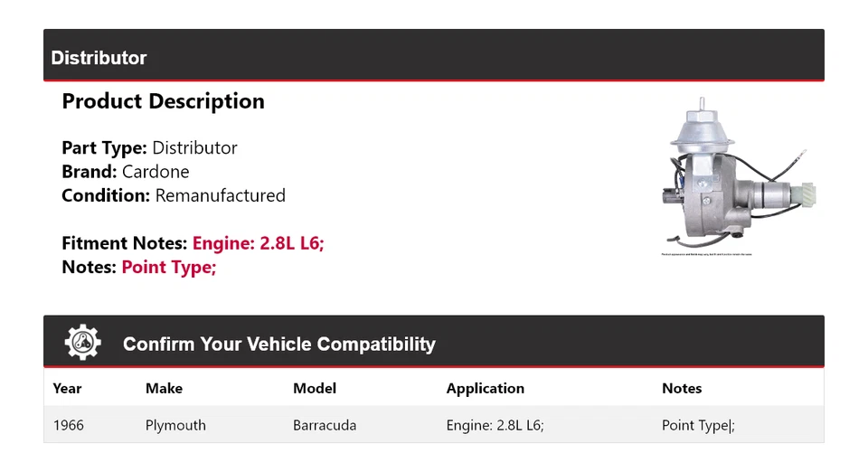Select the Plymouth make cell
The height and width of the screenshot is (472, 868).
tap(175, 425)
